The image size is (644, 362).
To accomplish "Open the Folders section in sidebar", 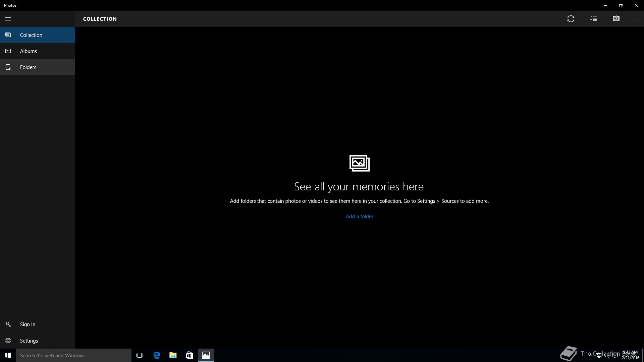I will coord(28,67).
